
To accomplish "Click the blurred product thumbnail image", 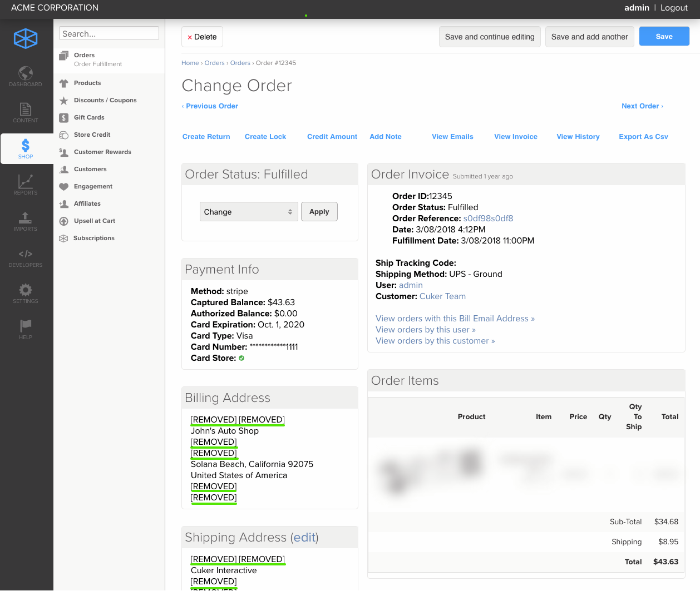I will point(430,473).
